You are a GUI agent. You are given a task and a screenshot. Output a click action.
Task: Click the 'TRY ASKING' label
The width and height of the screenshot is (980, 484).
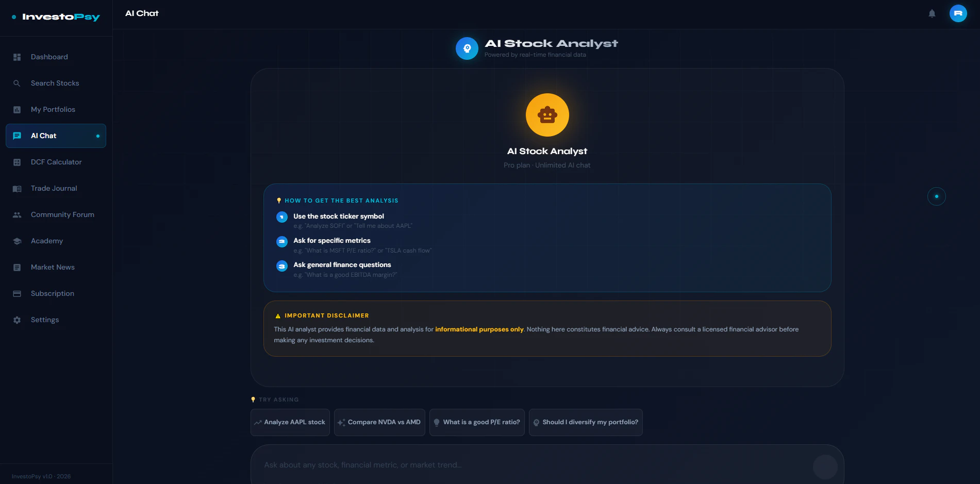click(x=279, y=399)
